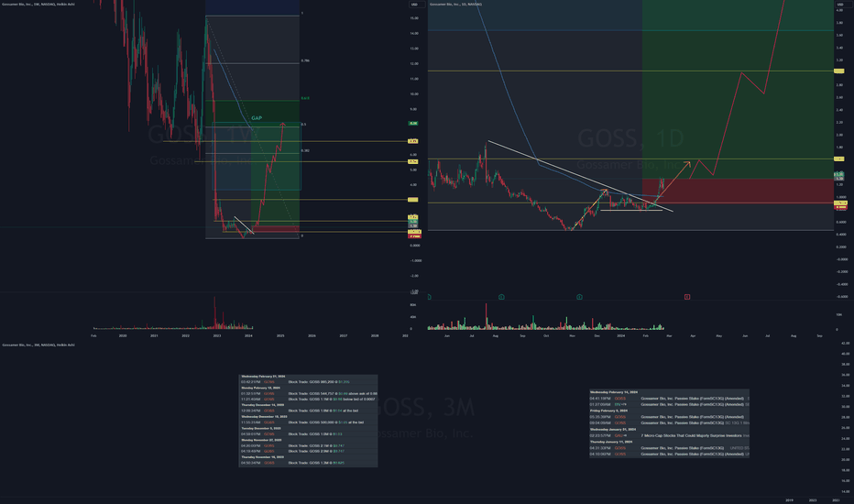The width and height of the screenshot is (854, 504).
Task: Click Dec on daily chart time axis
Action: [597, 335]
